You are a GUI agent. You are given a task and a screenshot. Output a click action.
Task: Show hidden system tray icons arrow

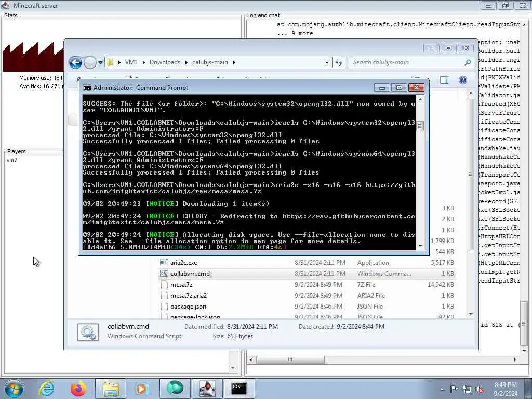[x=442, y=389]
